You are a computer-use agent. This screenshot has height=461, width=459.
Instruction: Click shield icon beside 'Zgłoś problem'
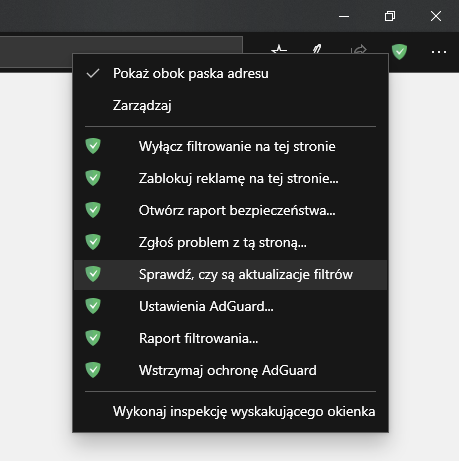(x=93, y=242)
